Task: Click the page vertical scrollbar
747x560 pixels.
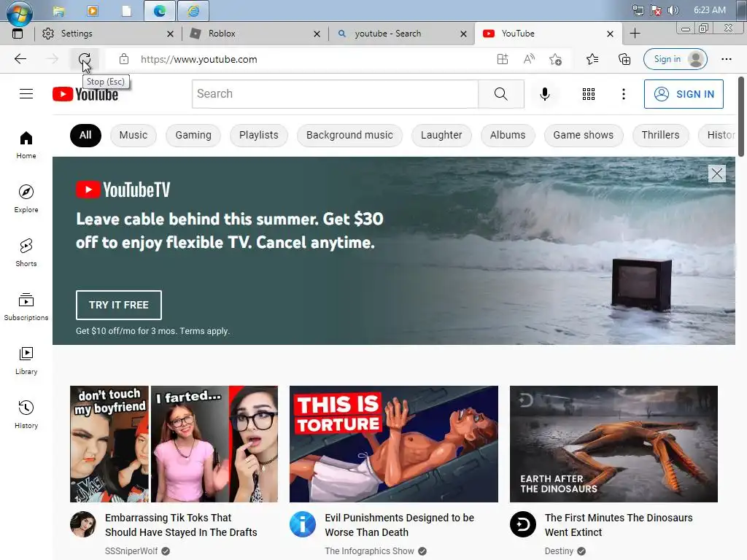Action: pyautogui.click(x=741, y=117)
